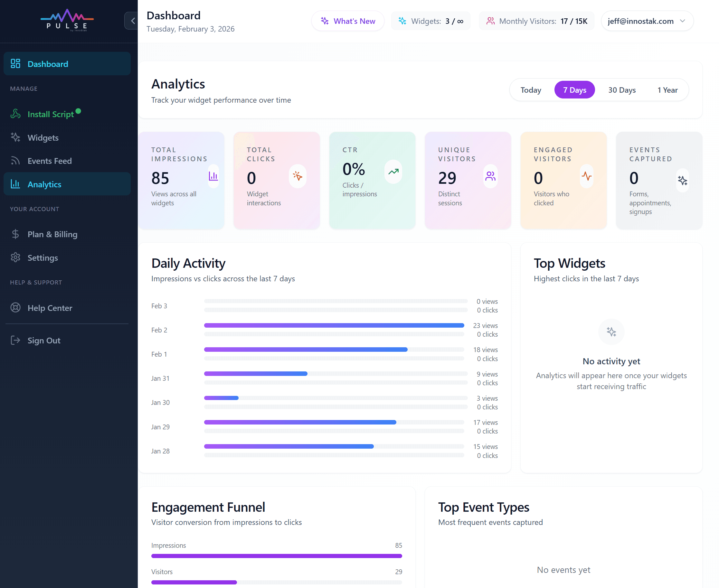The height and width of the screenshot is (588, 719).
Task: Switch analytics range to 30 Days
Action: click(x=622, y=90)
